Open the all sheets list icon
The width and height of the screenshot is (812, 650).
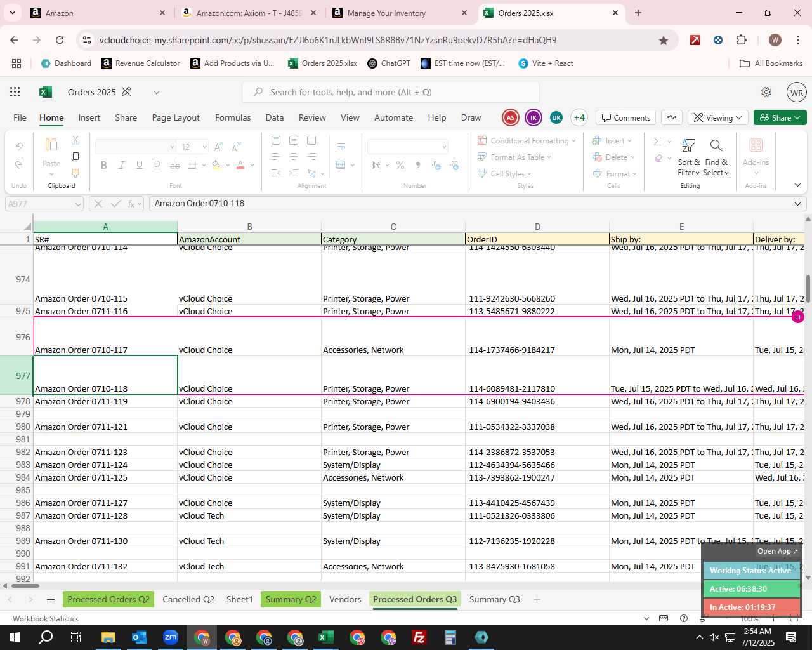pos(51,600)
